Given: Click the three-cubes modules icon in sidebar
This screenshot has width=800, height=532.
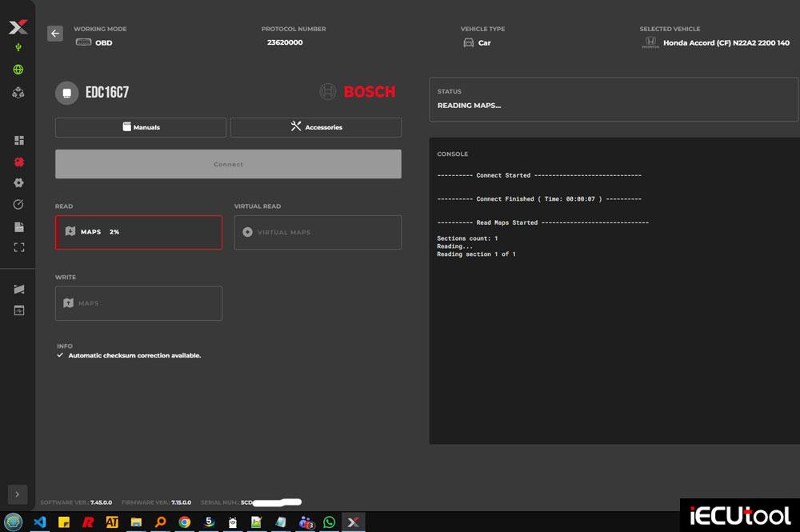Looking at the screenshot, I should pos(18,93).
